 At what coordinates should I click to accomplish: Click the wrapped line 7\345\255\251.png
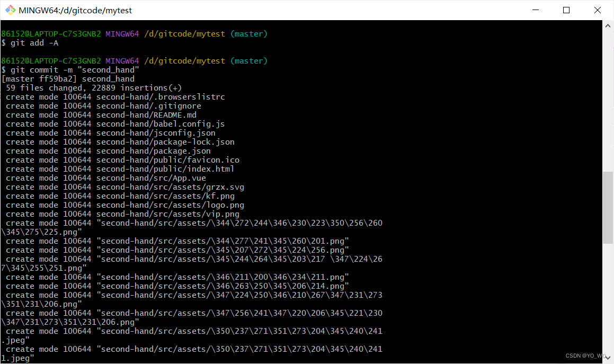(44, 269)
